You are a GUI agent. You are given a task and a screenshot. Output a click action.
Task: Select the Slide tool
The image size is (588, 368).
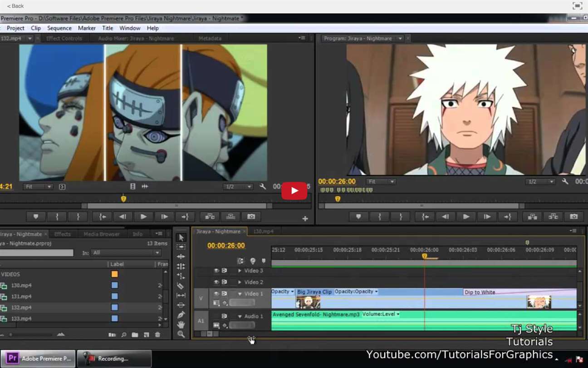181,305
